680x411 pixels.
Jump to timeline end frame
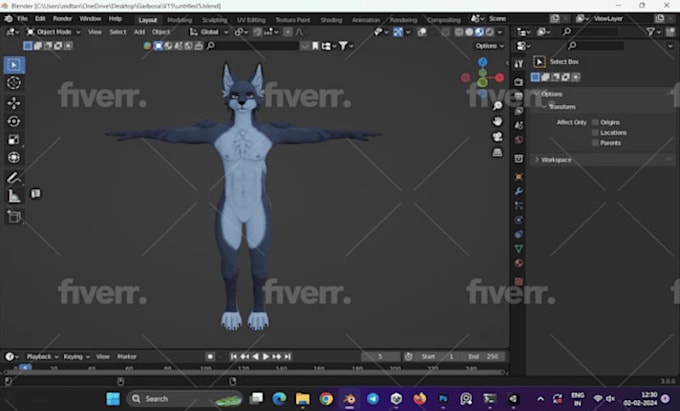pos(288,356)
